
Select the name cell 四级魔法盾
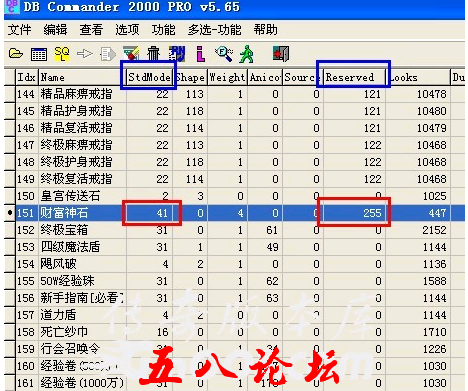click(82, 247)
